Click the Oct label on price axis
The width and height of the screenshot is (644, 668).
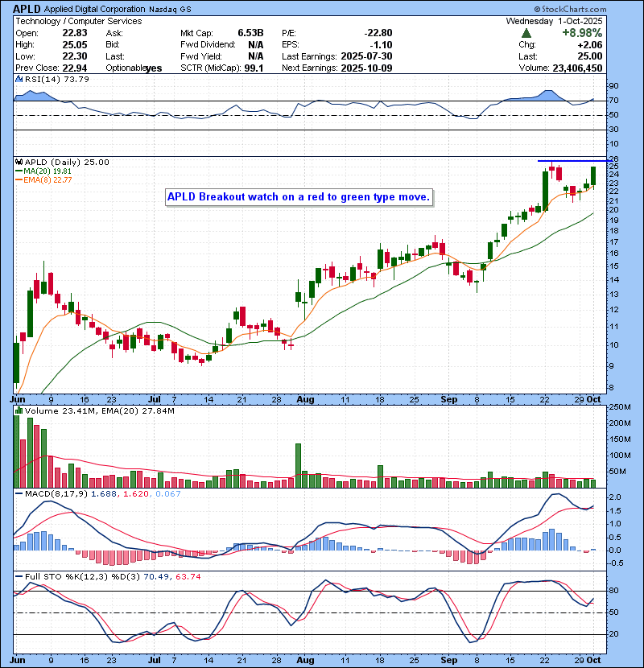coord(593,400)
